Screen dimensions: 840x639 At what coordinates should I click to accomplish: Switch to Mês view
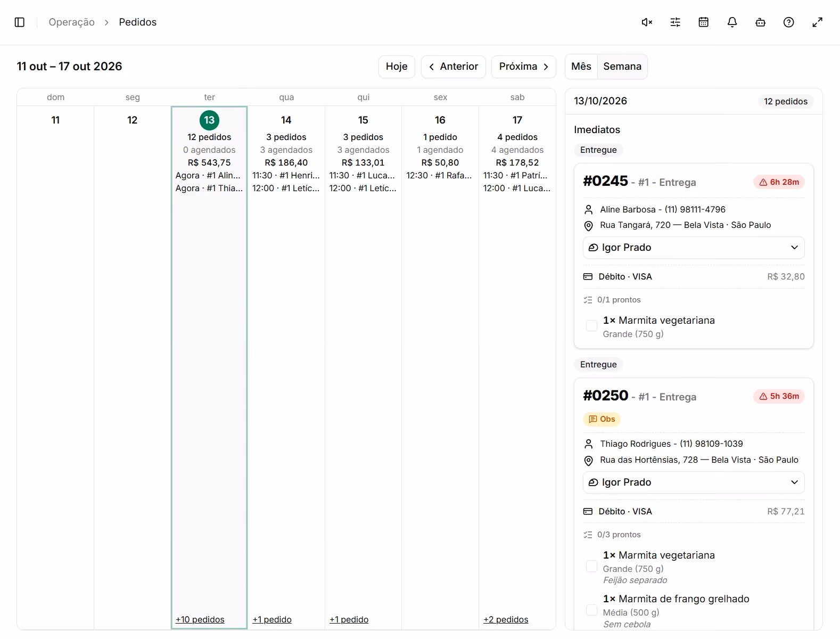click(581, 67)
